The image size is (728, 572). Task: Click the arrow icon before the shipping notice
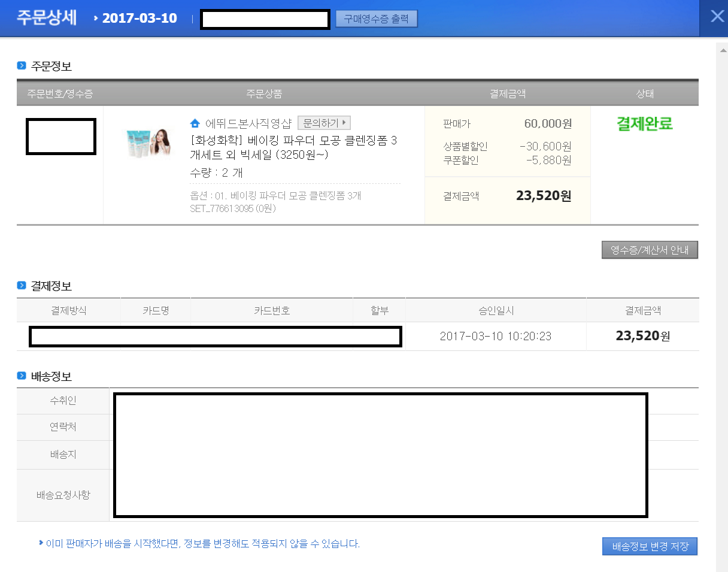click(x=41, y=543)
